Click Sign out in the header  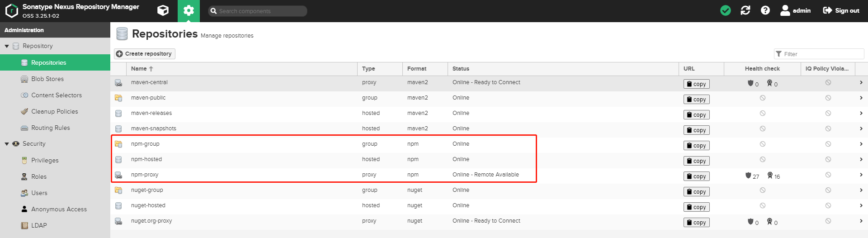coord(841,10)
